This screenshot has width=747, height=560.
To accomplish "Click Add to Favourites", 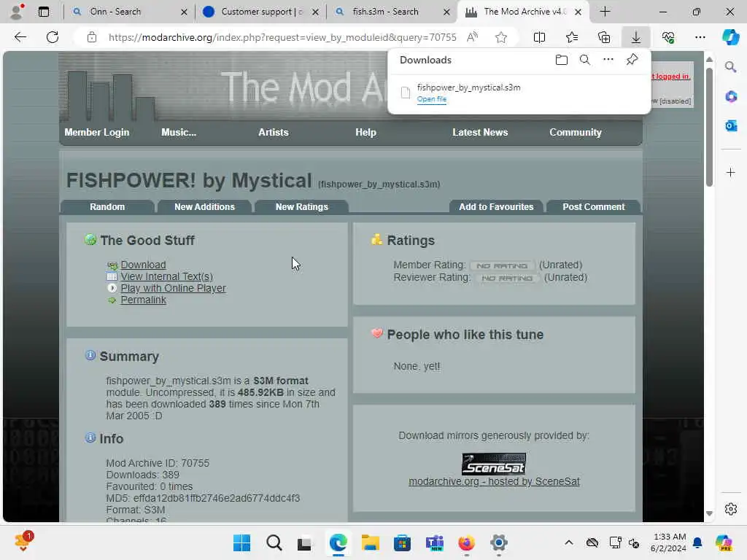I will [496, 206].
